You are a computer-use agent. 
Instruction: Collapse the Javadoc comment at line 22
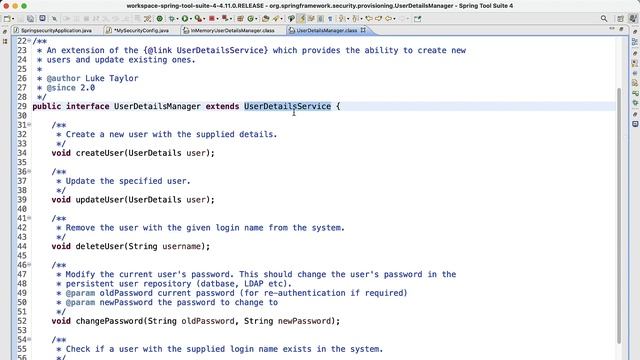(29, 41)
